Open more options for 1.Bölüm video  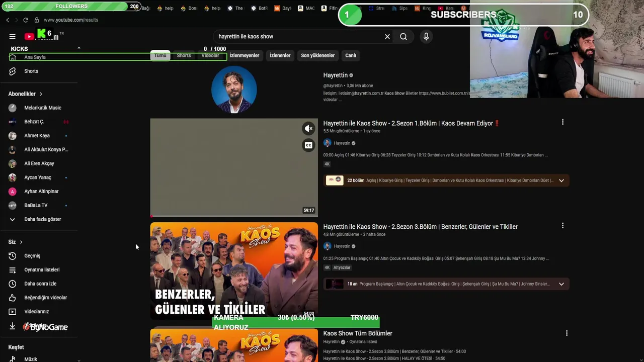[x=562, y=122]
